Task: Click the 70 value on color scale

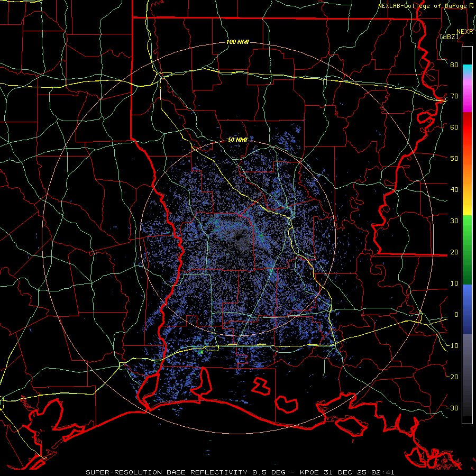Action: [454, 96]
